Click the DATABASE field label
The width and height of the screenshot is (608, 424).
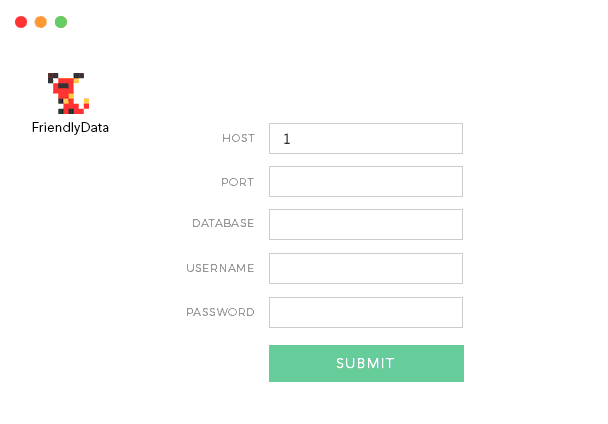point(223,223)
